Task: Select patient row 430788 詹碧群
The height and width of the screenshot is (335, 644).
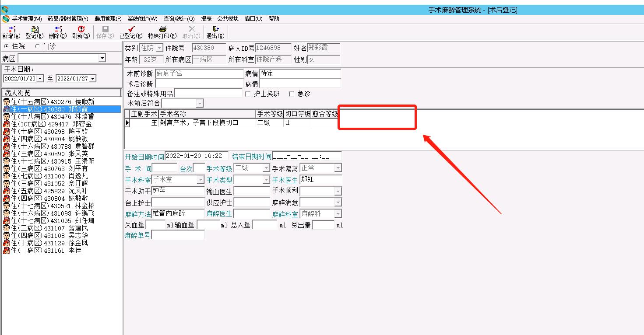Action: coord(61,147)
